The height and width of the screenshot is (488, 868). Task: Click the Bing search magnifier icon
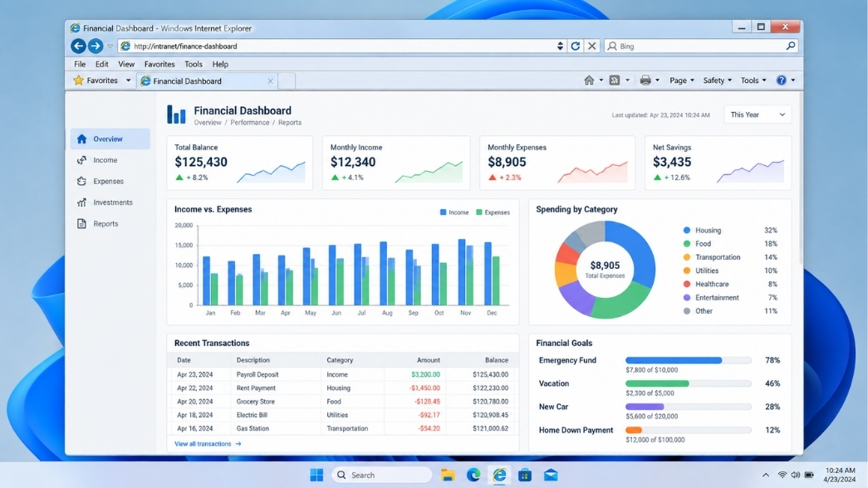pos(791,46)
